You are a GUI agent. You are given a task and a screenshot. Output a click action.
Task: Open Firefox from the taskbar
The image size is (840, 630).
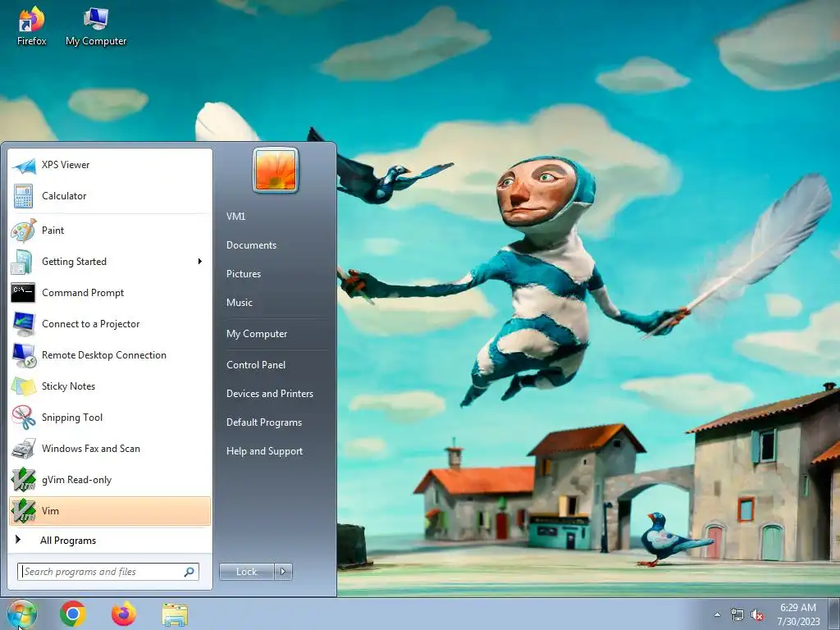point(124,614)
